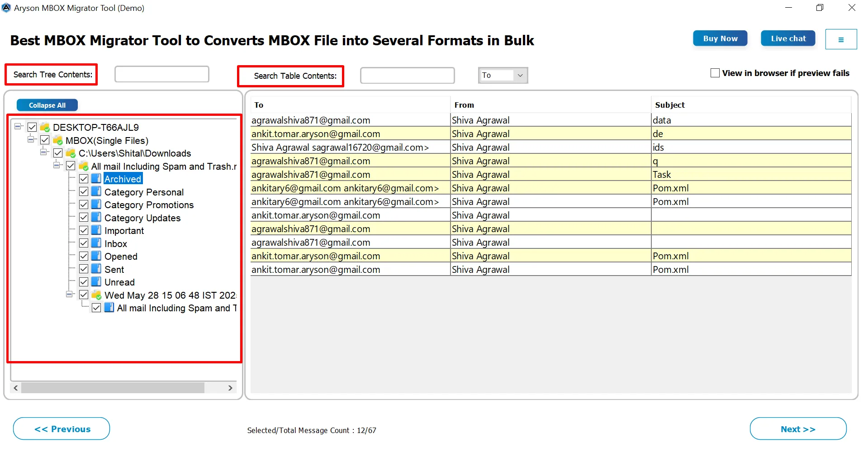Click the Unread folder mail icon

96,282
